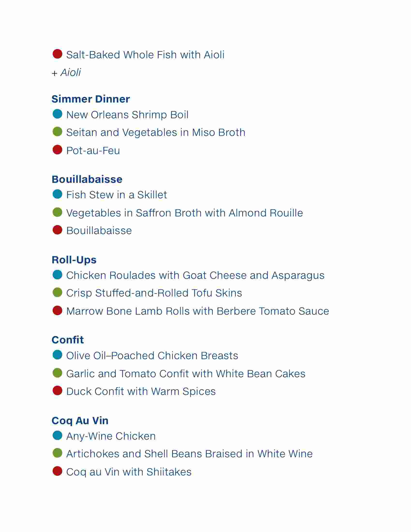Open Chicken Roulades with Goat Cheese recipe
This screenshot has width=411, height=532.
pyautogui.click(x=195, y=275)
